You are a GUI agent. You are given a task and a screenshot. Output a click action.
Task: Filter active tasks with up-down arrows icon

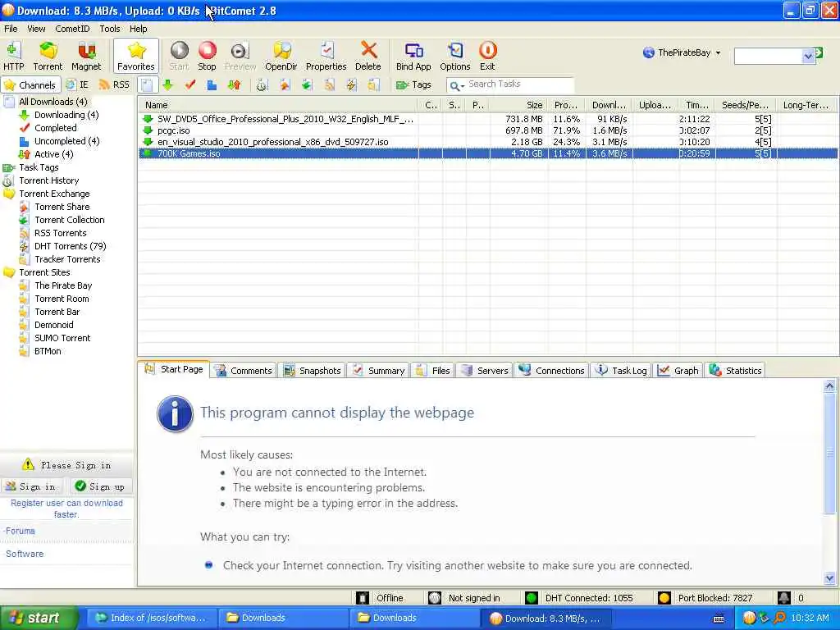pyautogui.click(x=234, y=84)
